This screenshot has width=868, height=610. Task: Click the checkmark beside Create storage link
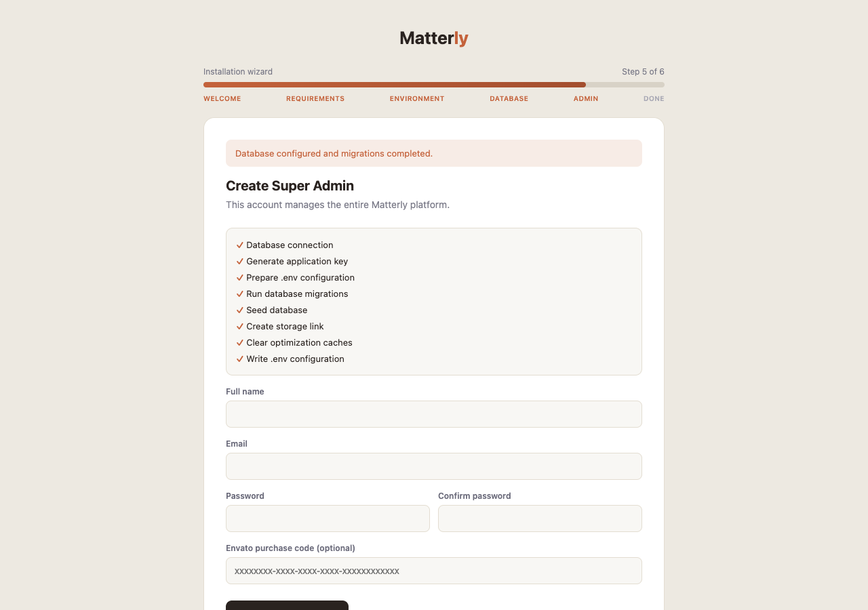point(240,327)
